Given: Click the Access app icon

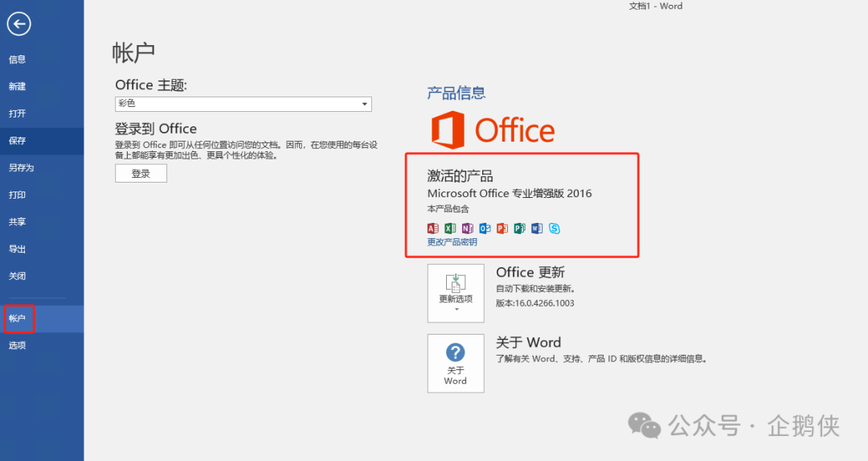Looking at the screenshot, I should [433, 228].
